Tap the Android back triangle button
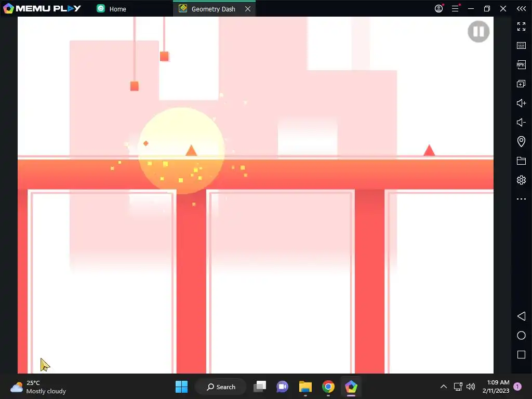This screenshot has width=532, height=399. click(x=521, y=316)
